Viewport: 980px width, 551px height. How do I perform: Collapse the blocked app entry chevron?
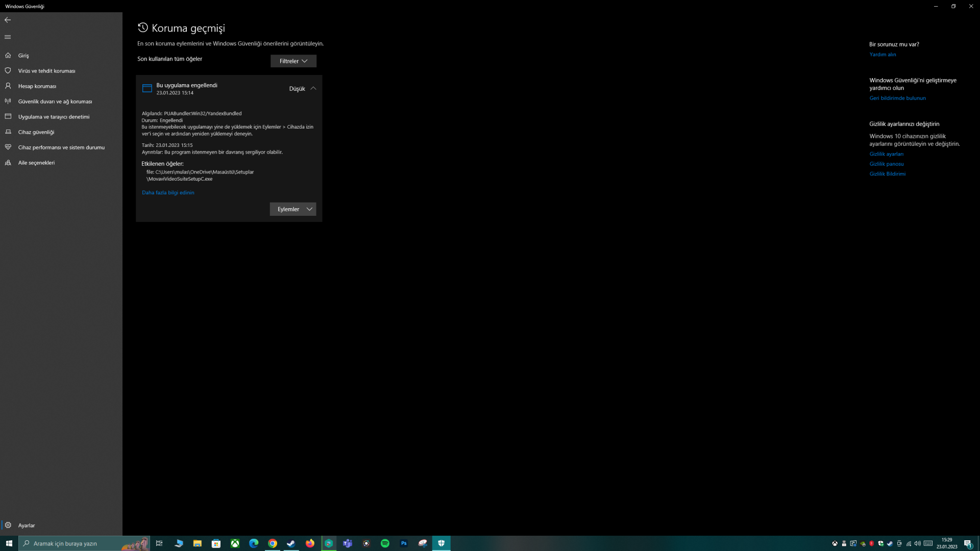click(313, 88)
